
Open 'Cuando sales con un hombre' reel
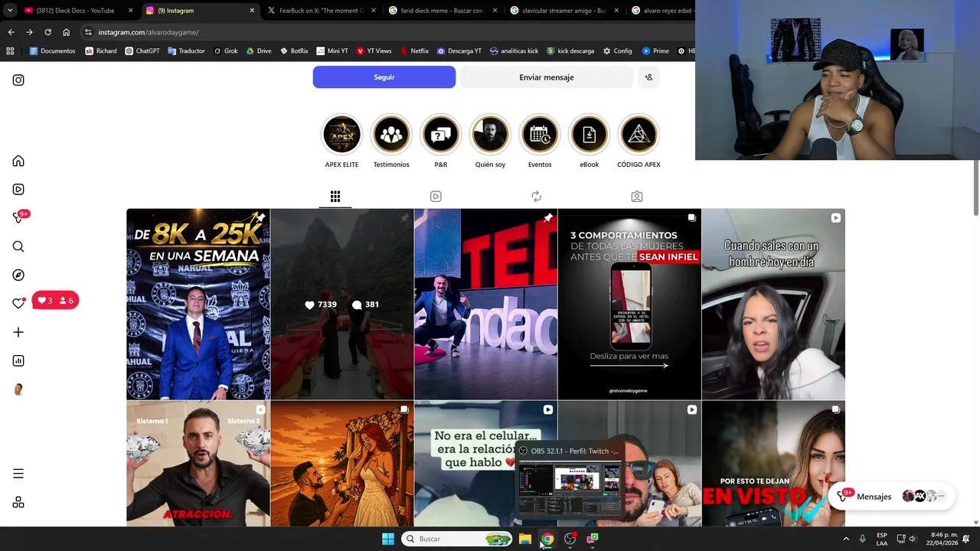(773, 305)
